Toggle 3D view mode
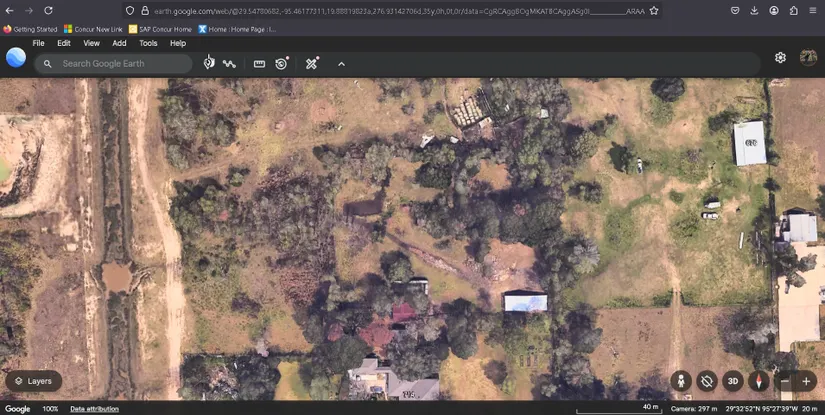This screenshot has height=415, width=825. 733,381
